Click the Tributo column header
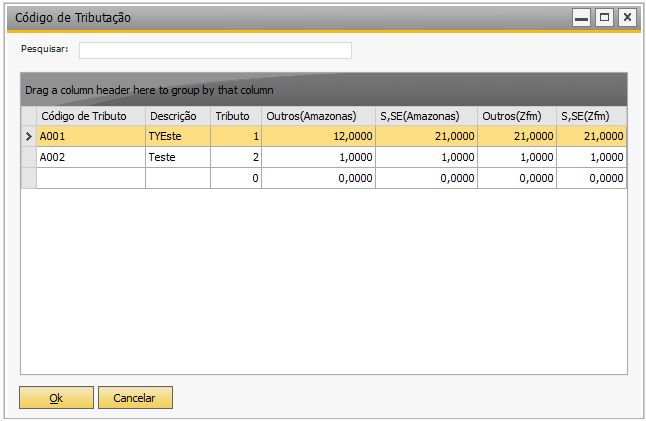Image resolution: width=646 pixels, height=421 pixels. [x=236, y=116]
